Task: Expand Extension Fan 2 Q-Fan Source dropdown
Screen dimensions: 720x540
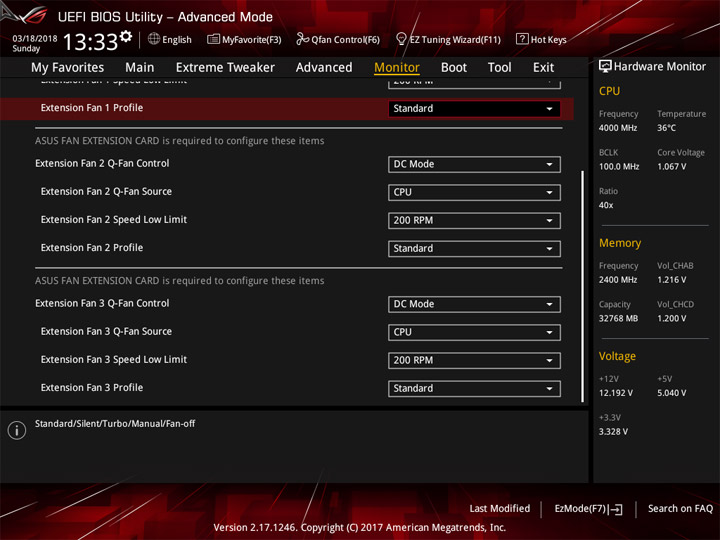Action: [x=474, y=192]
